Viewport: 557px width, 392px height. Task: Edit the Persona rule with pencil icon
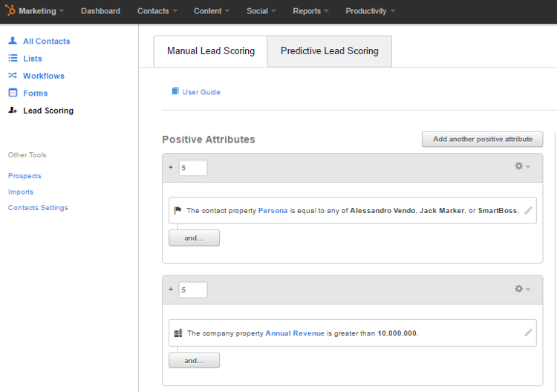pos(528,210)
